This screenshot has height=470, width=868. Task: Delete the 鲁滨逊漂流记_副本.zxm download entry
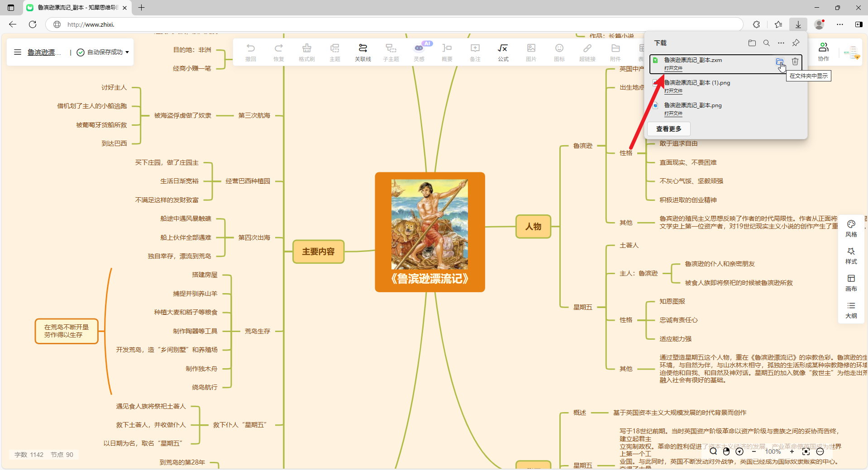pyautogui.click(x=795, y=62)
